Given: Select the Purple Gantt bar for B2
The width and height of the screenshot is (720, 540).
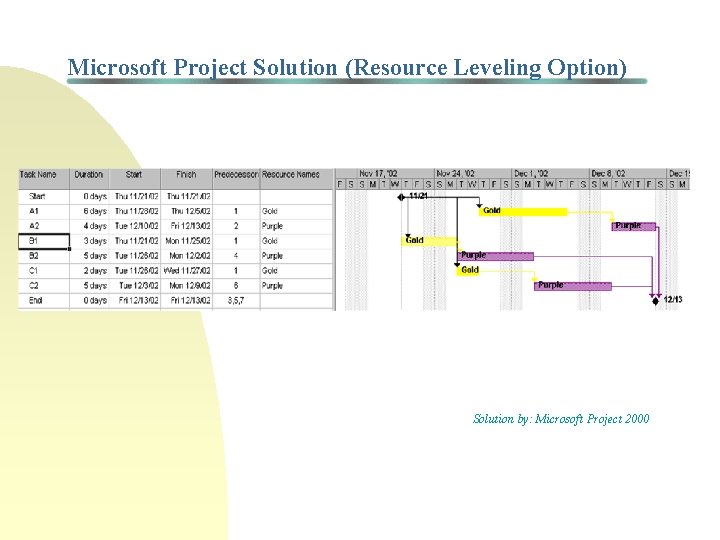Looking at the screenshot, I should point(496,256).
